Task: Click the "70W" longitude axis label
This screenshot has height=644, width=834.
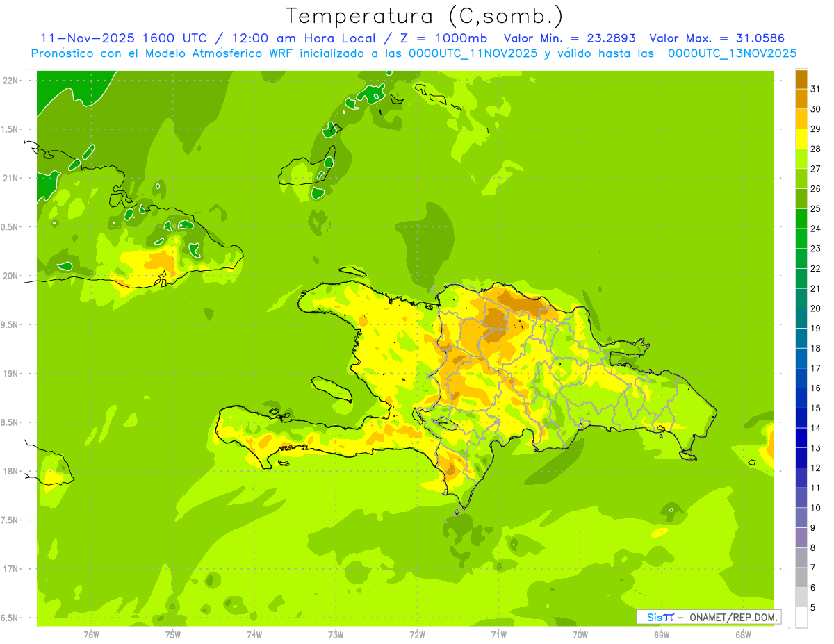Action: click(580, 635)
